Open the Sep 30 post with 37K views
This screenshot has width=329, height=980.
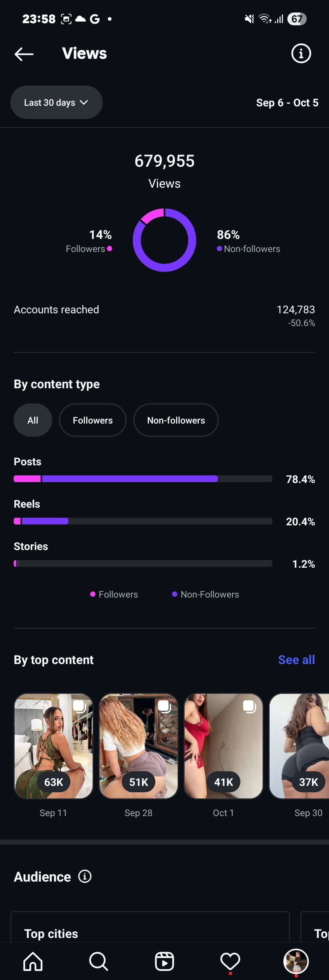[x=299, y=746]
